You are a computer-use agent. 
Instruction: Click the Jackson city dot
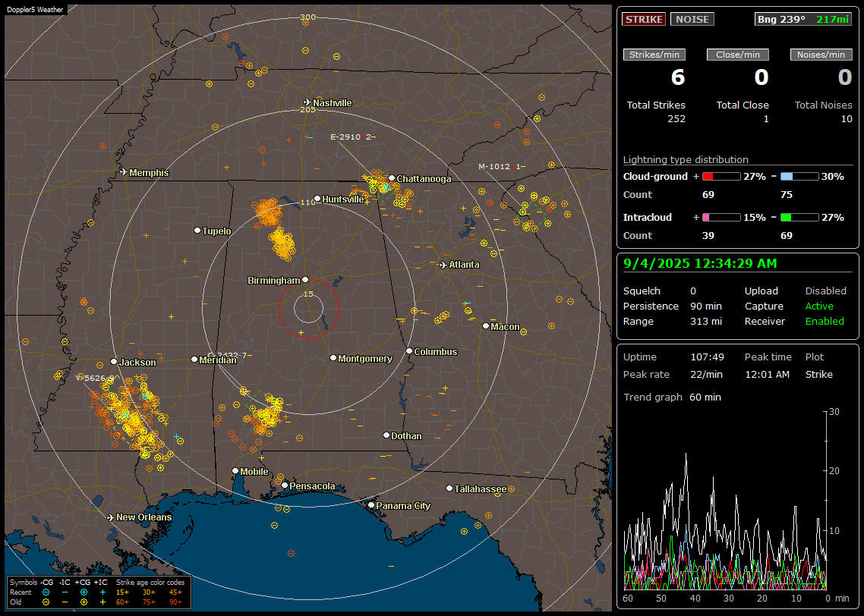point(114,362)
